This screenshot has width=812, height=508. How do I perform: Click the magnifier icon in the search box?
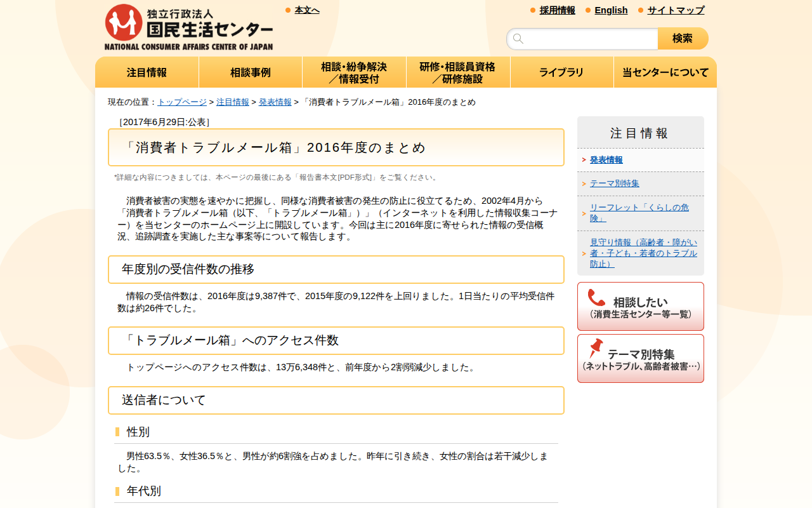point(518,39)
